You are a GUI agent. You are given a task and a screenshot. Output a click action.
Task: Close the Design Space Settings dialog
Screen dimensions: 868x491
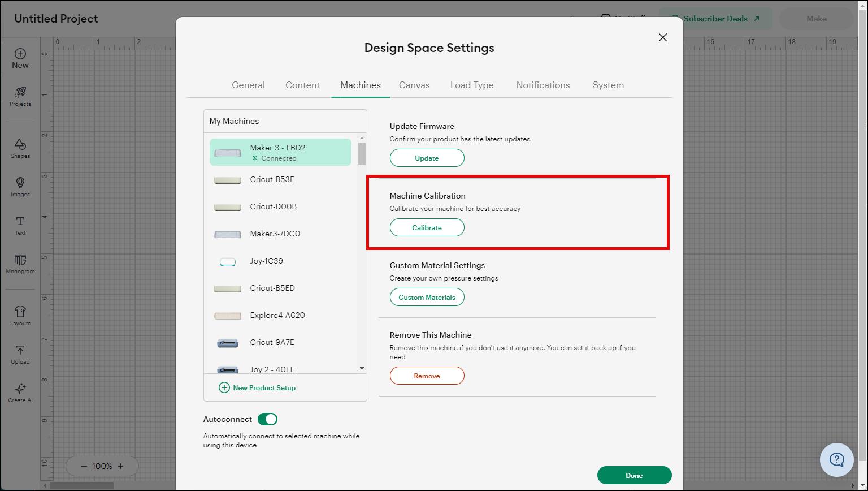coord(663,37)
